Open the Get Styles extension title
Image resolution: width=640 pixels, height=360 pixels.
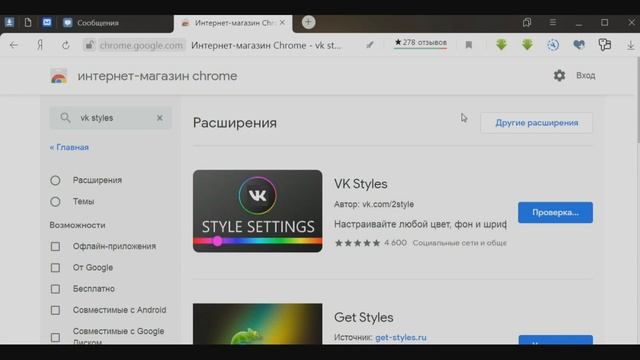click(x=364, y=317)
